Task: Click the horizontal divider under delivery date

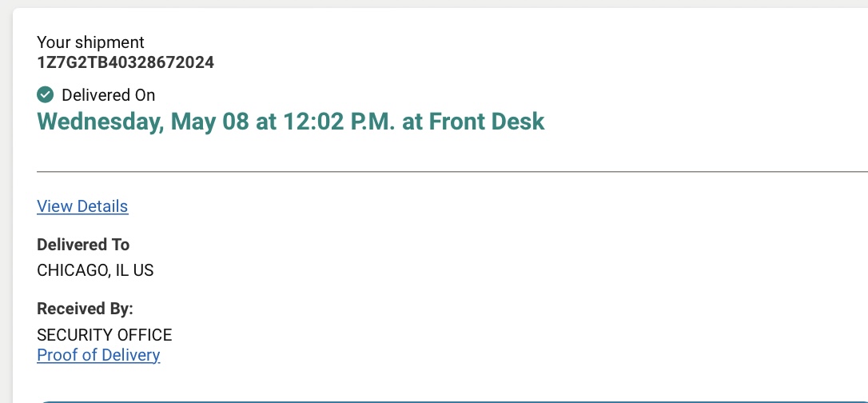Action: coord(452,172)
